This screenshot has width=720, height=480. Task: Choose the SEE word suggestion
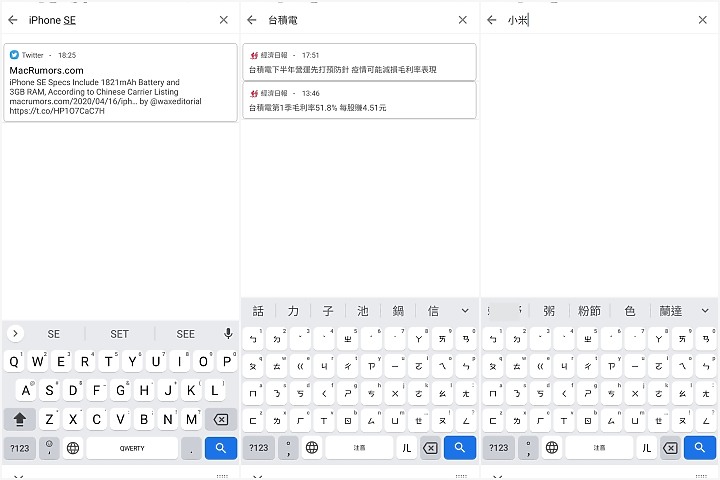point(186,334)
